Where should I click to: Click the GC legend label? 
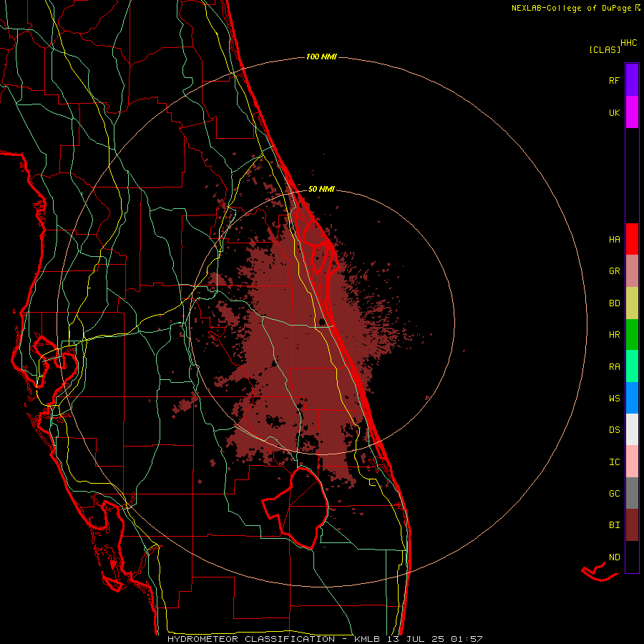614,494
